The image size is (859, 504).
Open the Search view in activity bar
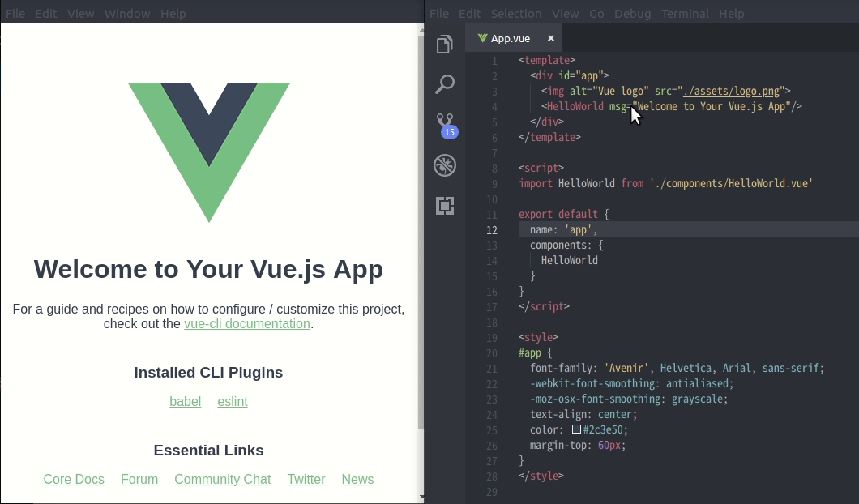click(445, 84)
